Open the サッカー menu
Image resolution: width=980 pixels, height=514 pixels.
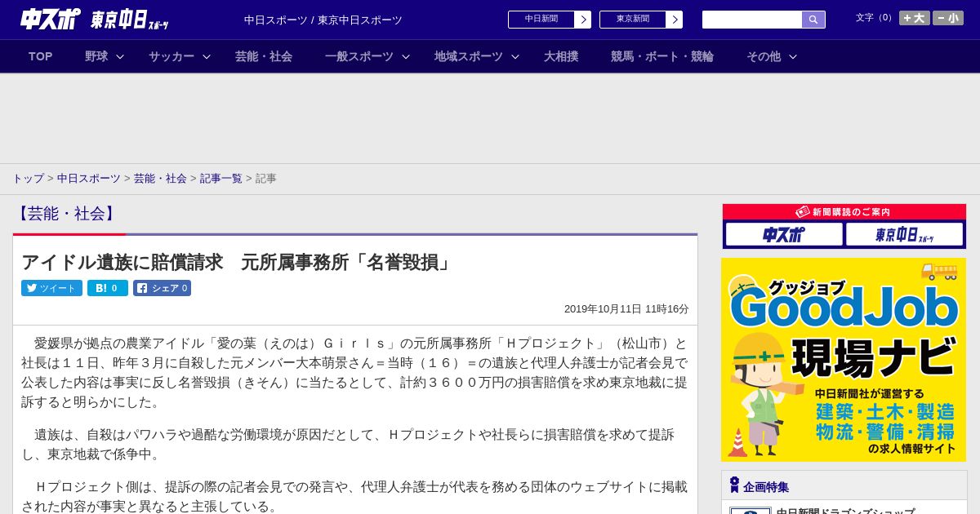point(171,56)
